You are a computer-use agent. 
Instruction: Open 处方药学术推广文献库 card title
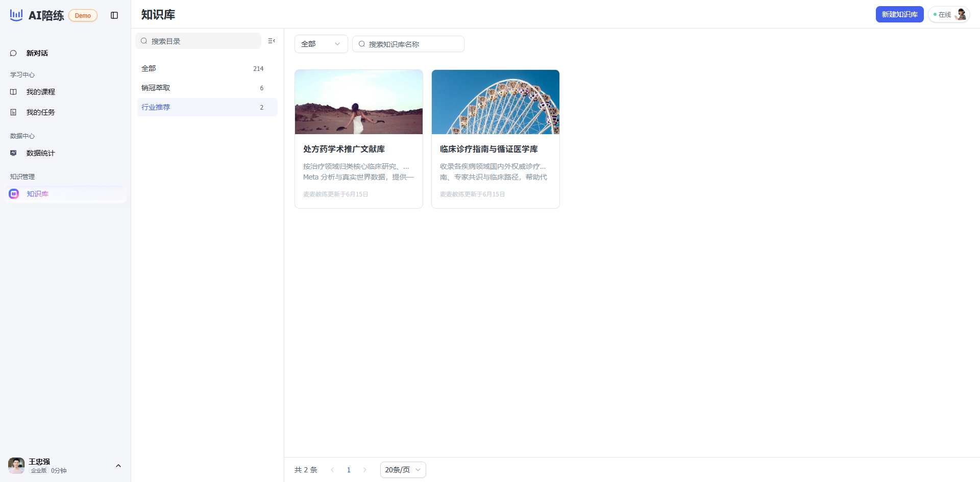[x=344, y=149]
